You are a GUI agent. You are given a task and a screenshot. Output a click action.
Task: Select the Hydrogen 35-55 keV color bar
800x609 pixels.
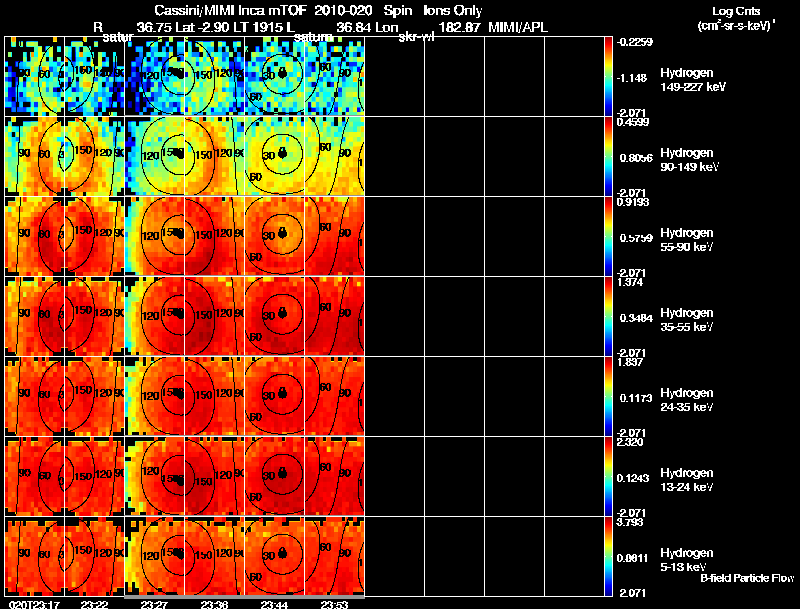coord(608,316)
